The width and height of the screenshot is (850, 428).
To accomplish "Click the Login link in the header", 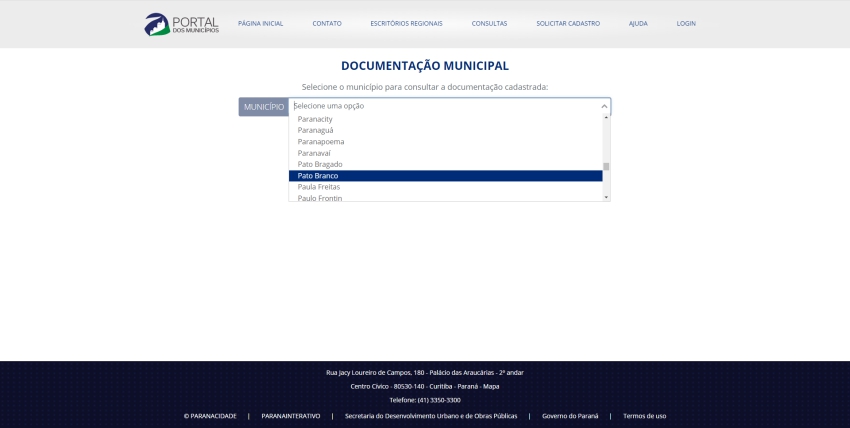I will pyautogui.click(x=686, y=23).
